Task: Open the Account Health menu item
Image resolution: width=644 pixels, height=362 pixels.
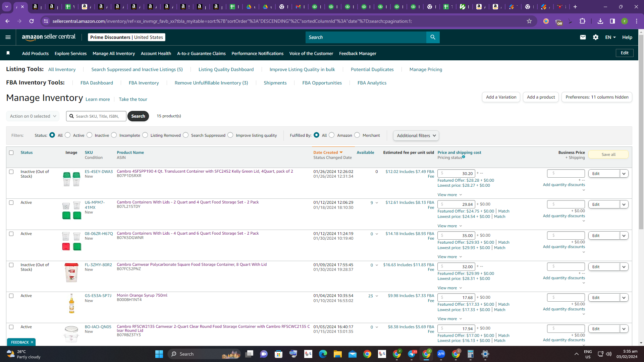Action: pos(156,53)
